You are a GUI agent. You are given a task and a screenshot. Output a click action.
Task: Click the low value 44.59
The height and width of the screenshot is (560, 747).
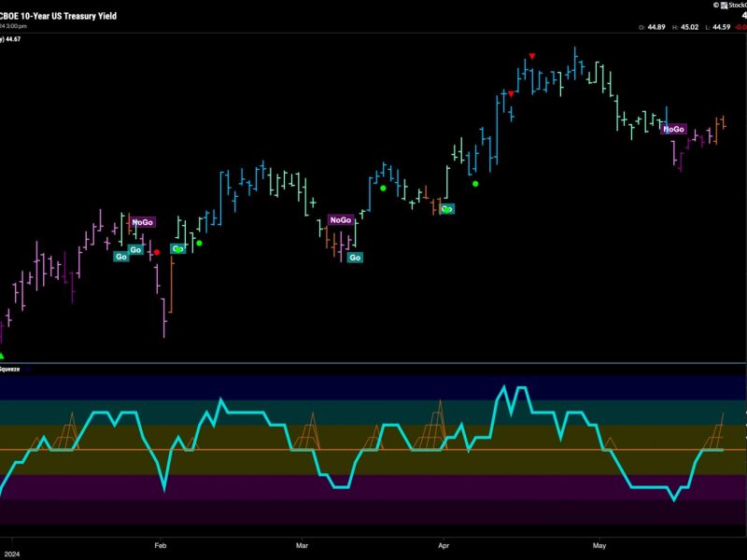721,27
